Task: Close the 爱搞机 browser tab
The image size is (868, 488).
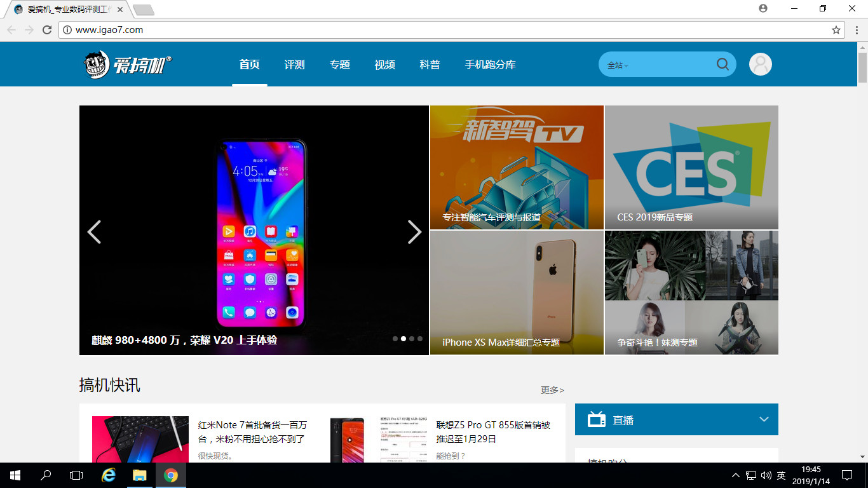Action: (120, 10)
